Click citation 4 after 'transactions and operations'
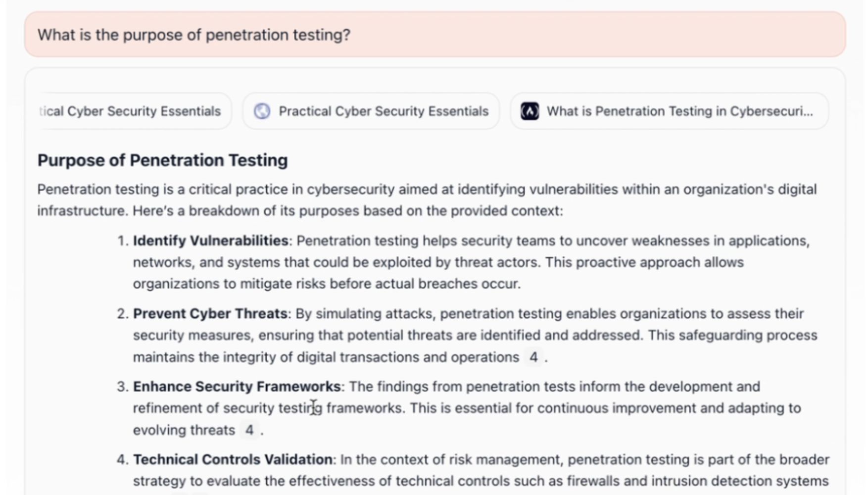Viewport: 868px width, 495px height. (533, 357)
